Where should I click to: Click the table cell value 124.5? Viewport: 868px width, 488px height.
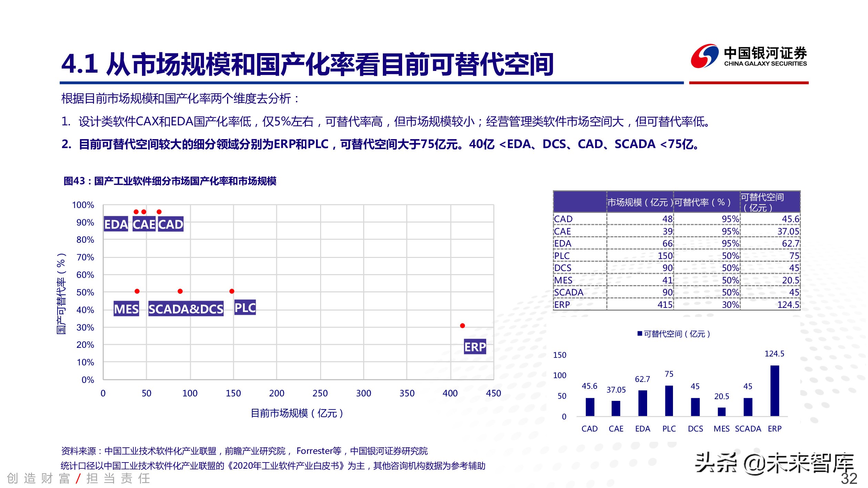[788, 305]
